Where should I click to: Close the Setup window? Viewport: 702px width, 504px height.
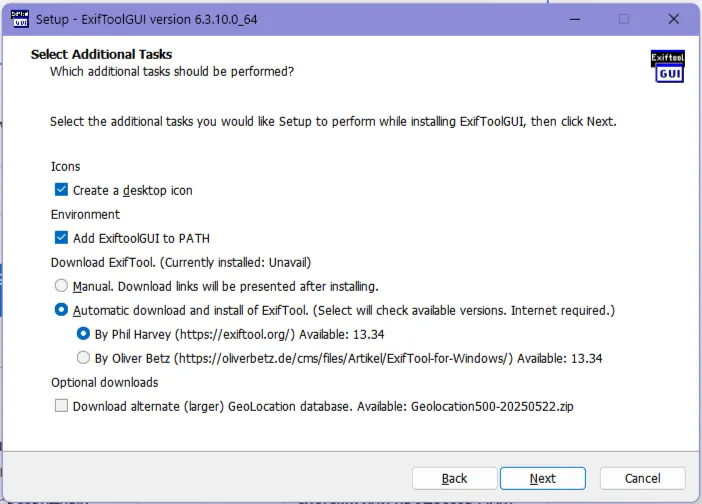pyautogui.click(x=673, y=19)
